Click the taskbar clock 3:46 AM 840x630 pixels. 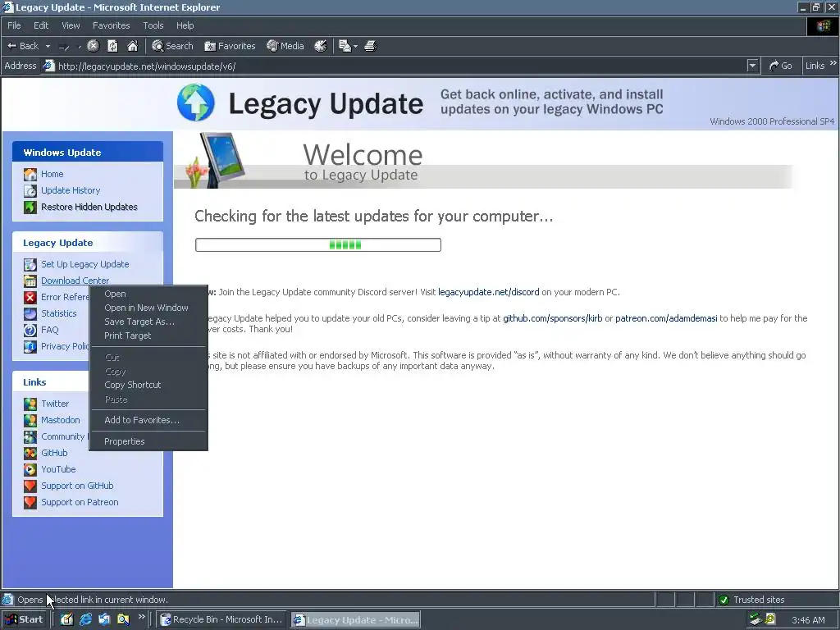808,620
